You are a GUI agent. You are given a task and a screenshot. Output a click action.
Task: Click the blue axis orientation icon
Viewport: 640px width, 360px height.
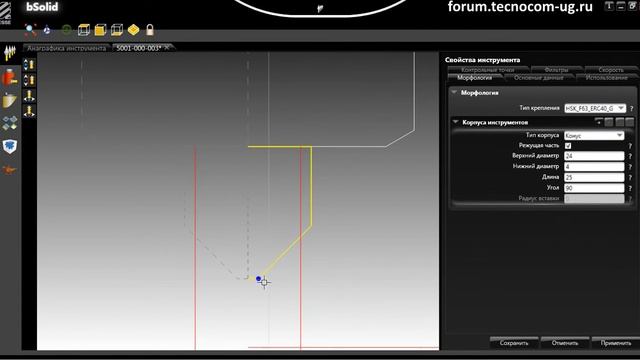(47, 30)
